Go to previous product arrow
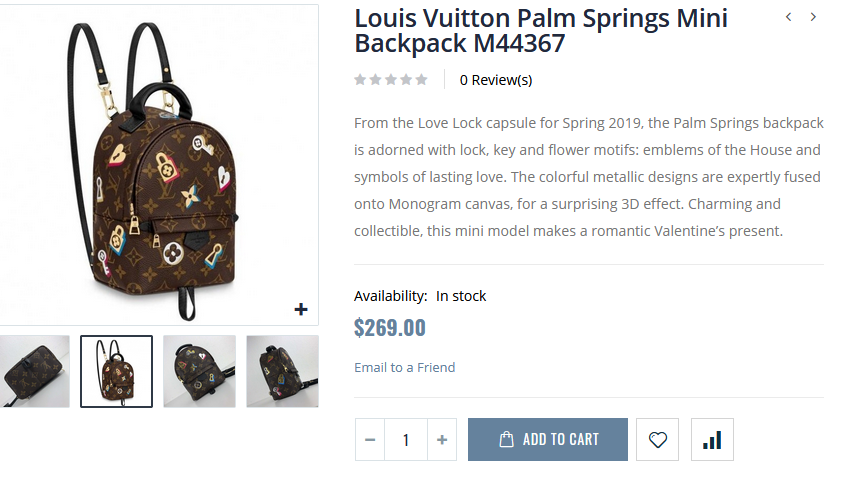 point(789,17)
